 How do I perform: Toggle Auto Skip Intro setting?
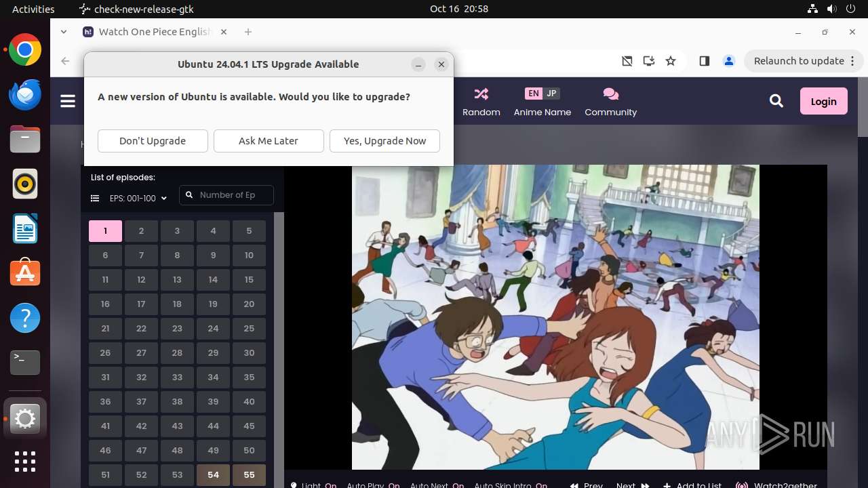click(x=511, y=485)
